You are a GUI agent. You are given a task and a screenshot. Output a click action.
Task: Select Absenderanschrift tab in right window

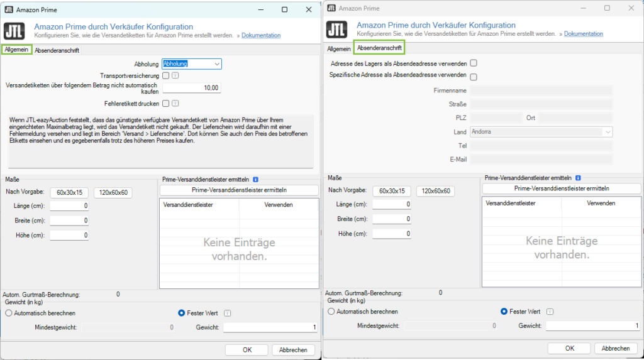(x=379, y=48)
